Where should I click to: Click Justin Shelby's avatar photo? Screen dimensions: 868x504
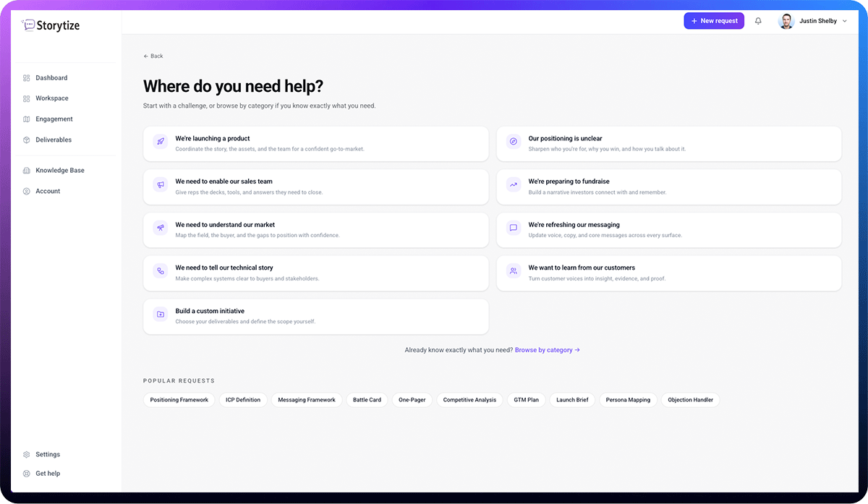[786, 21]
